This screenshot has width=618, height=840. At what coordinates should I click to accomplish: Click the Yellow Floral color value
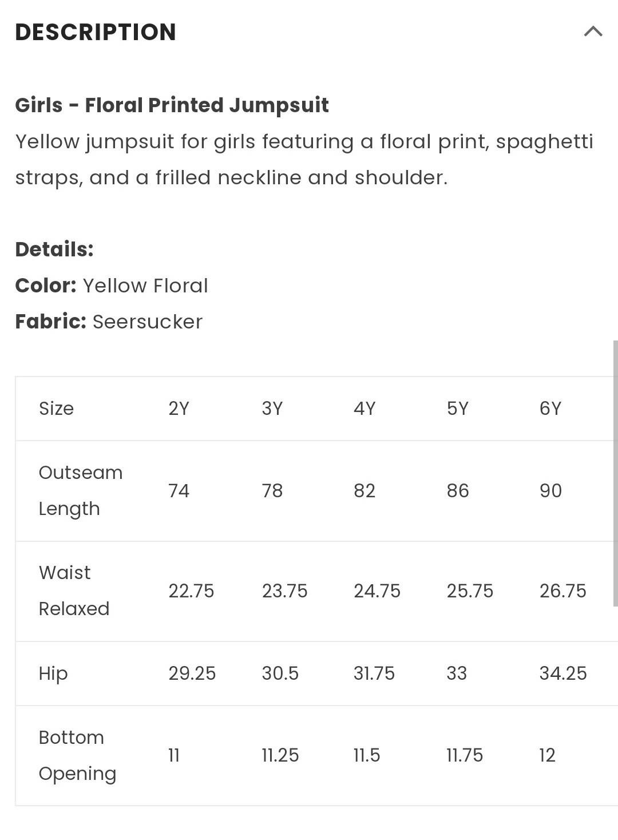pos(145,286)
